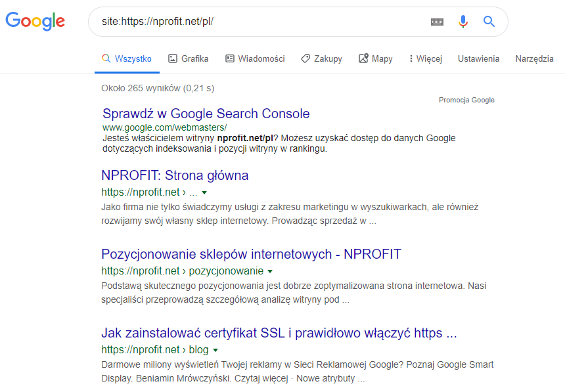Open the Zakupy shopping tab

[x=321, y=58]
